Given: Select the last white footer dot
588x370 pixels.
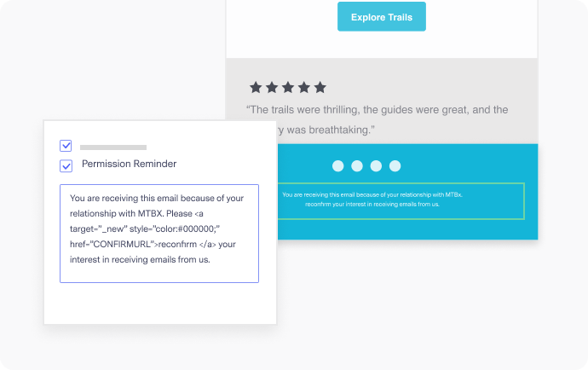Looking at the screenshot, I should click(x=395, y=166).
